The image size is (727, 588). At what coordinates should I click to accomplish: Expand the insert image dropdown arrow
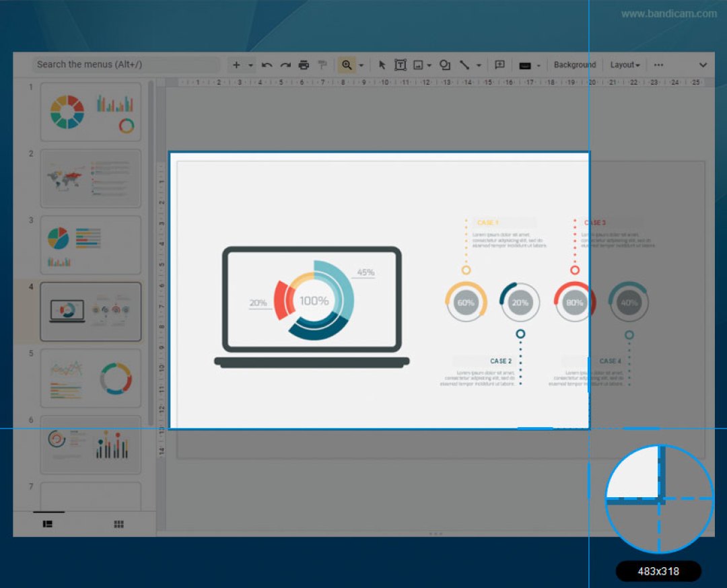429,65
